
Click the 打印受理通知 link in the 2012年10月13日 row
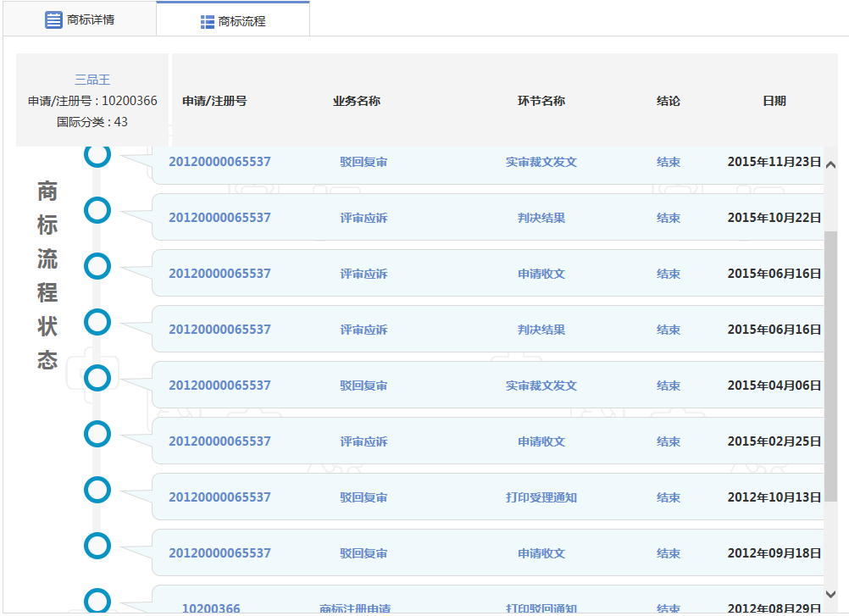coord(541,497)
